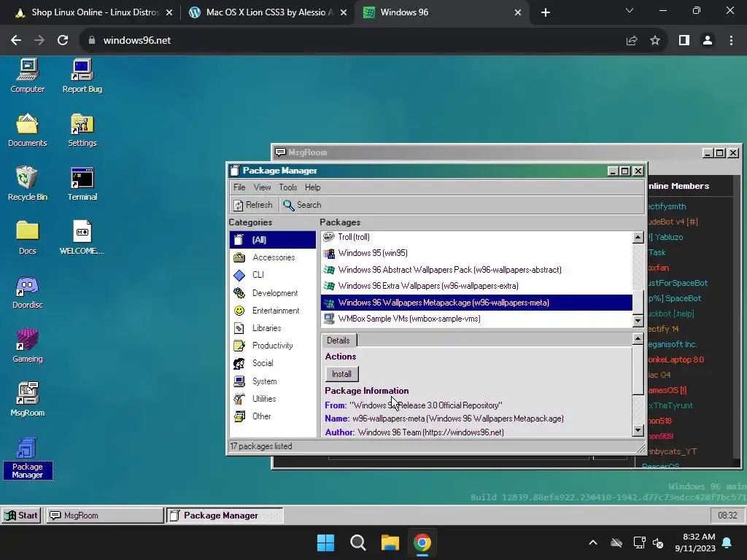This screenshot has height=560, width=747.
Task: Switch to the Details tab
Action: 338,341
